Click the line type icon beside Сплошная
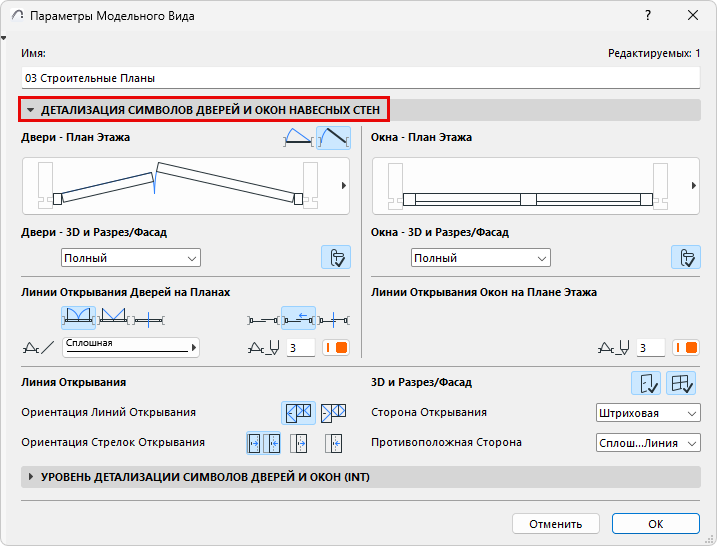 tap(38, 348)
